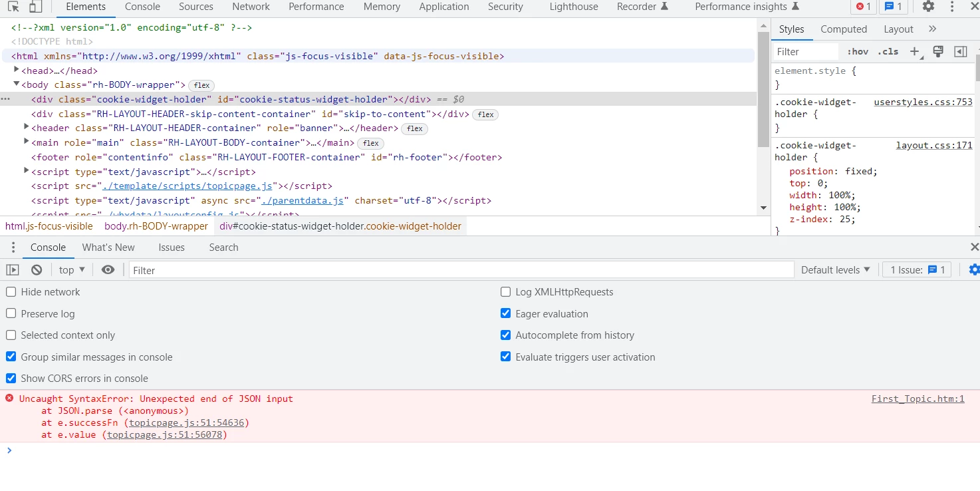Viewport: 980px width, 491px height.
Task: Uncheck Show CORS errors in console
Action: [x=11, y=378]
